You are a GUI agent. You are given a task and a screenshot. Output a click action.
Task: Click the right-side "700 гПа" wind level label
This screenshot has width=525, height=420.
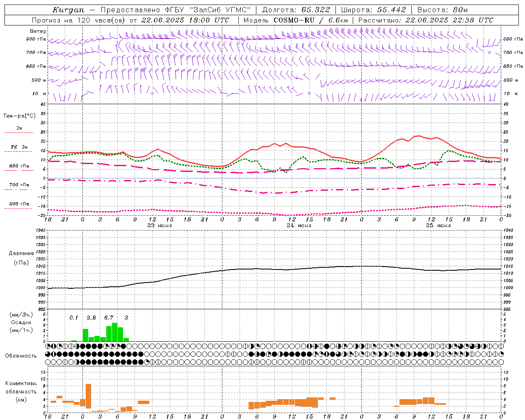[513, 52]
